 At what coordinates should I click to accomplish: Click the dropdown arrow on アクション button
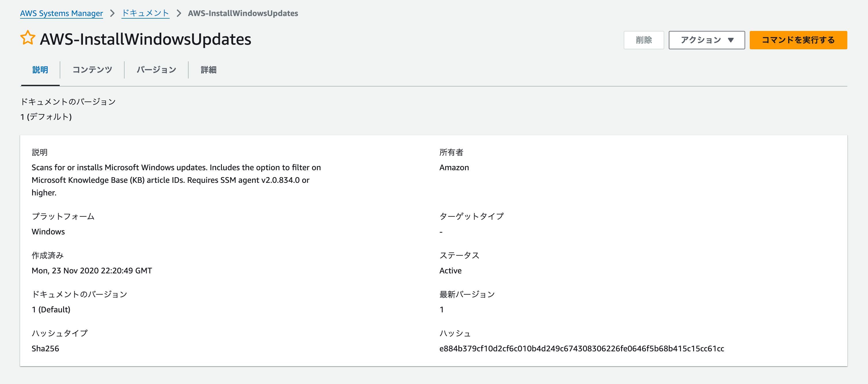731,40
